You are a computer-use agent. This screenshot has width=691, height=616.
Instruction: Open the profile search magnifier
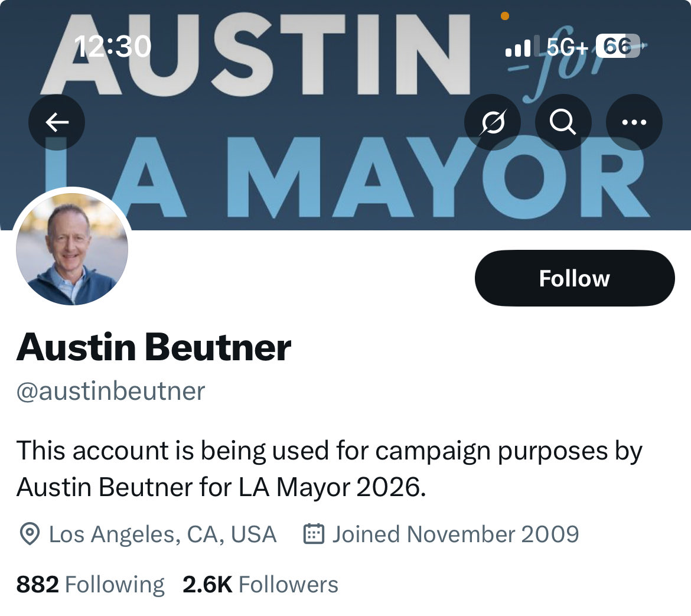[x=563, y=122]
